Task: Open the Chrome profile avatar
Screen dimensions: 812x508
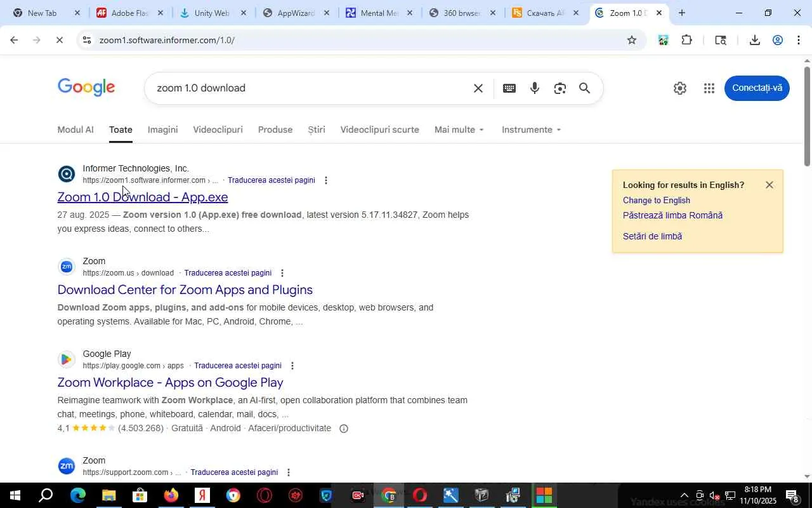Action: [778, 40]
